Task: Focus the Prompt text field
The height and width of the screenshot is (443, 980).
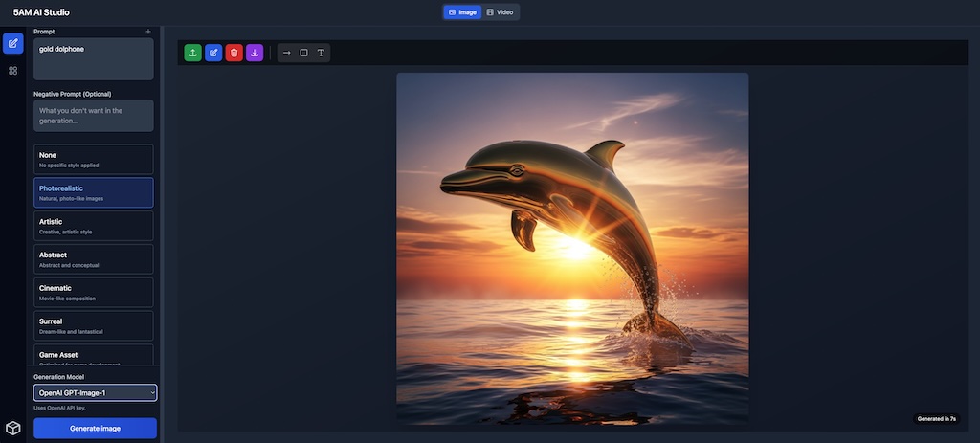Action: coord(94,58)
